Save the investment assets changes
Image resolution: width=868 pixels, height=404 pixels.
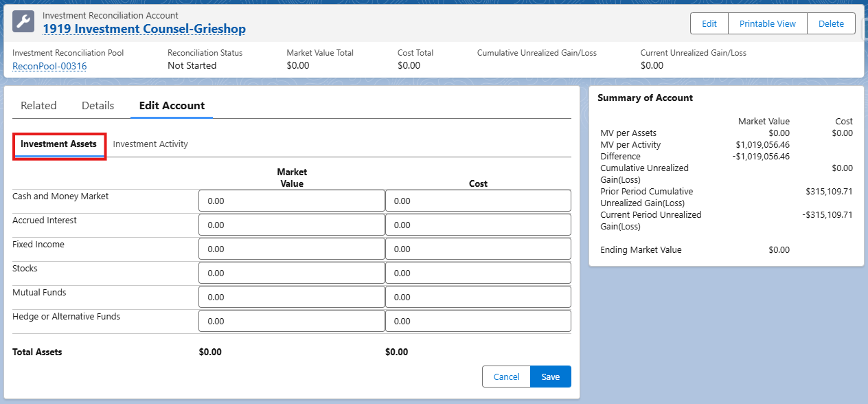[x=551, y=377]
